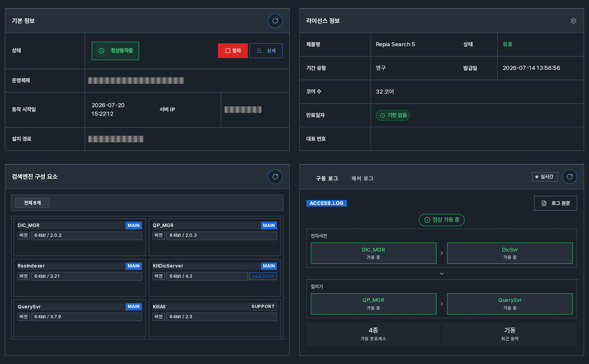Click the new Stem tag on KltDicServer
The image size is (589, 364).
click(x=263, y=276)
